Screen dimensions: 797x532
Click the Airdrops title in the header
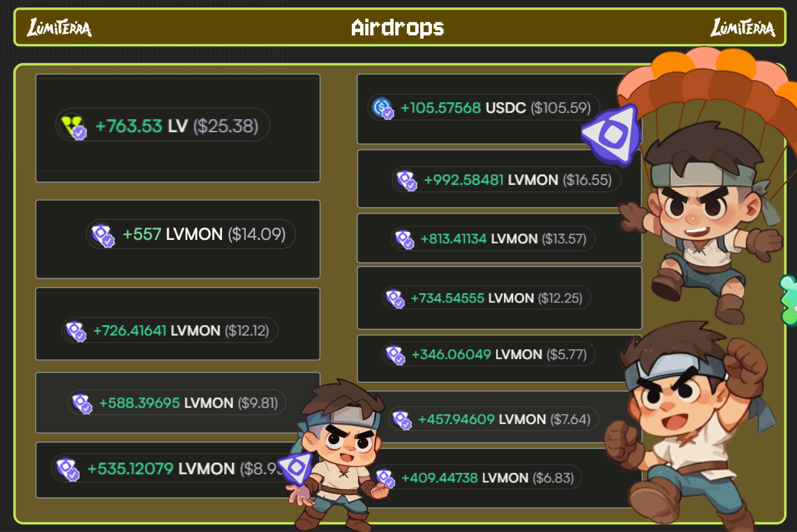click(x=398, y=27)
